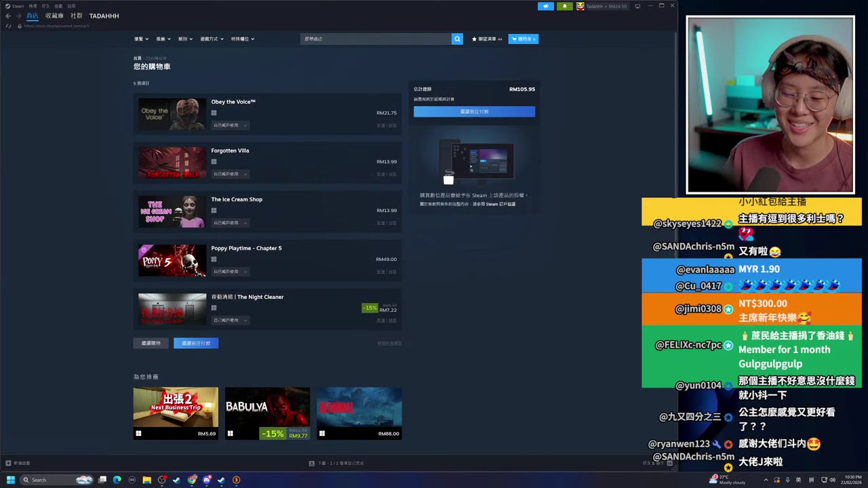Open the blue announcements megaphone button
868x488 pixels.
545,6
